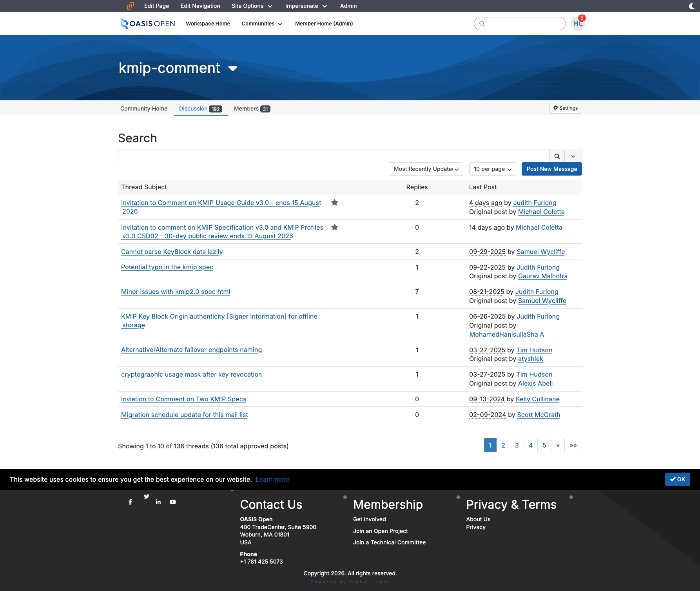Open the YouTube footer icon

click(173, 502)
